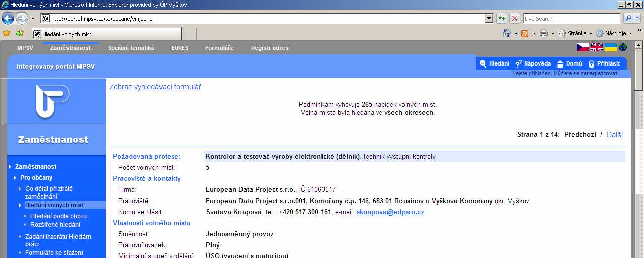Open the MPSV top navigation item
Image resolution: width=644 pixels, height=258 pixels.
pos(25,48)
